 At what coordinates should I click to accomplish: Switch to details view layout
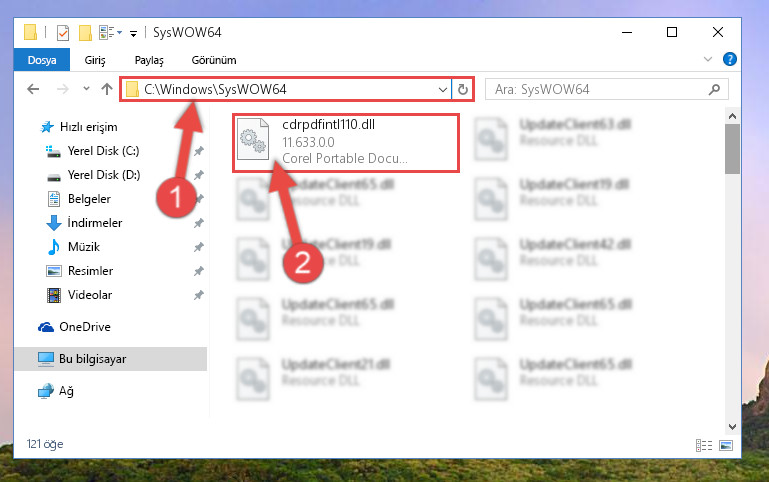pos(703,445)
